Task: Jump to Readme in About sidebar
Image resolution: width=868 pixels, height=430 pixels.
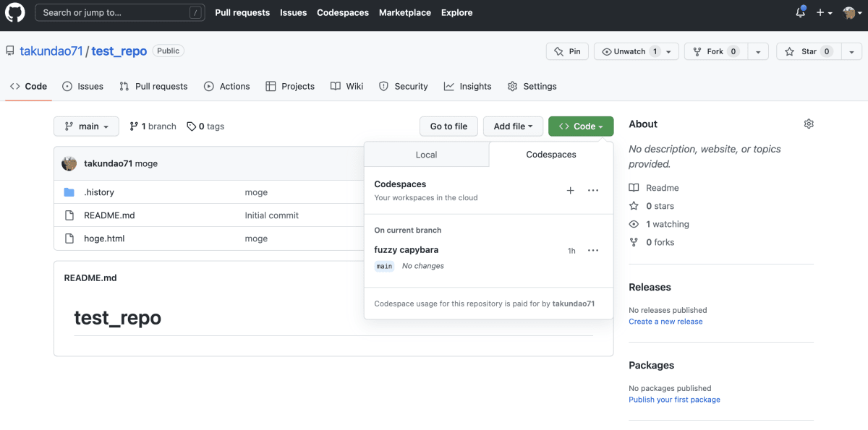Action: 654,187
